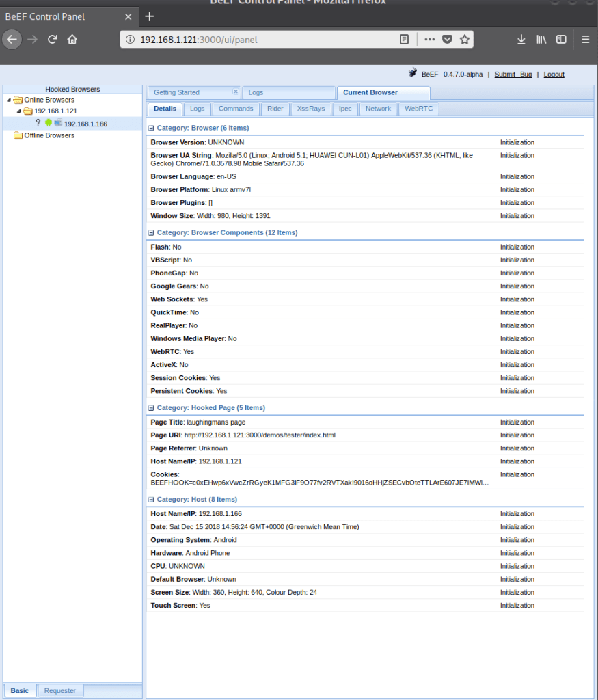Open the Firefox hamburger menu

click(x=585, y=40)
